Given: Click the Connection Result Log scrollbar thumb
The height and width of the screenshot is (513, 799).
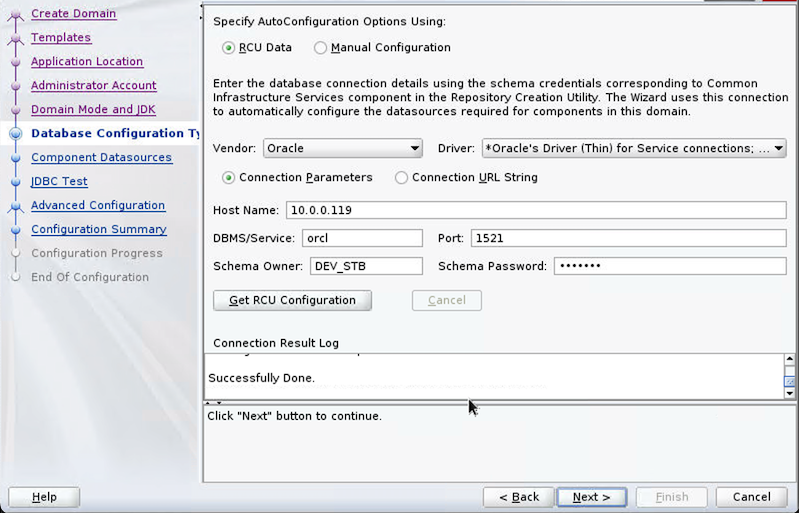Looking at the screenshot, I should point(789,382).
